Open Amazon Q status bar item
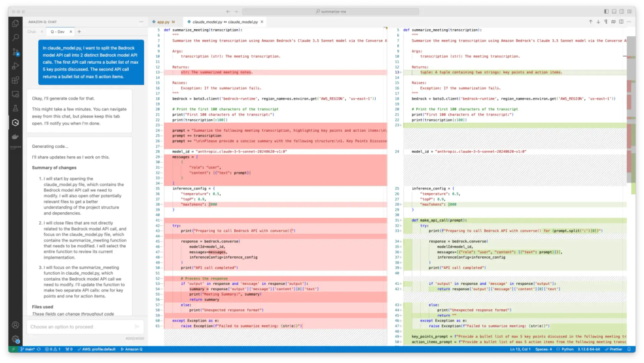Image resolution: width=644 pixels, height=363 pixels. [131, 349]
